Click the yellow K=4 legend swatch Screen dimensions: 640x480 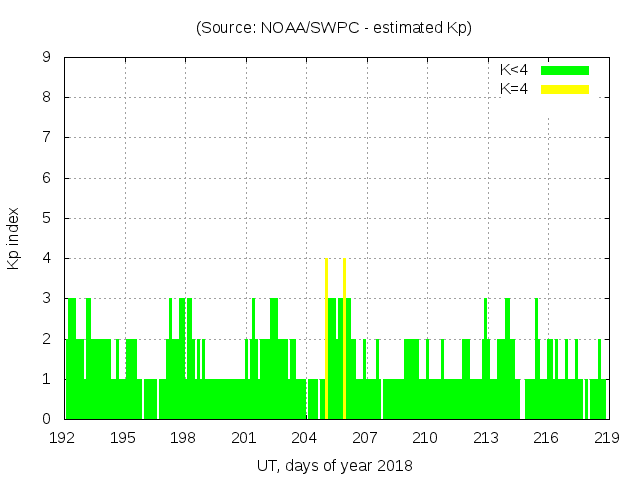tap(565, 89)
